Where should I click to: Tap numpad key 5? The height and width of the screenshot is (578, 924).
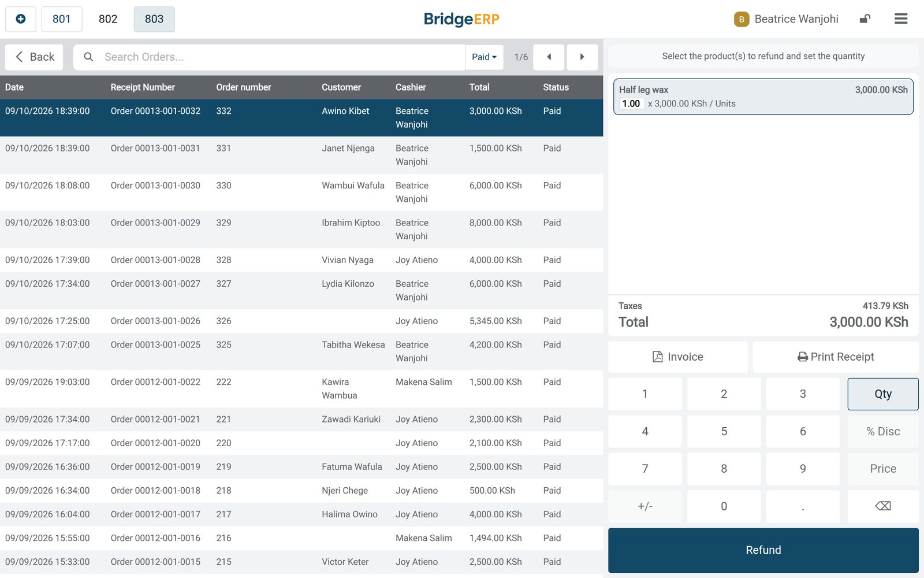click(x=724, y=432)
